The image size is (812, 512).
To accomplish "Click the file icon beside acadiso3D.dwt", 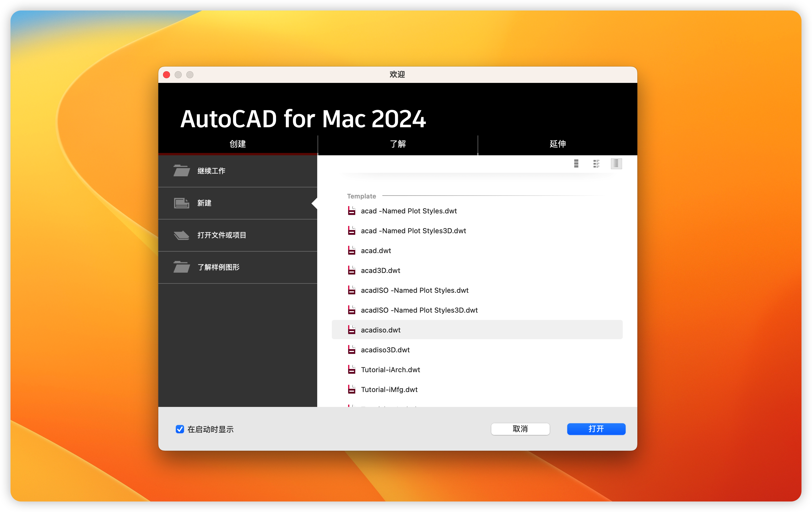I will point(351,350).
